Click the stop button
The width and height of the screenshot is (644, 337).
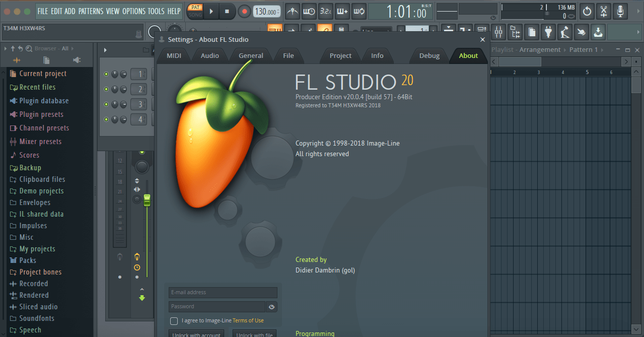coord(227,11)
